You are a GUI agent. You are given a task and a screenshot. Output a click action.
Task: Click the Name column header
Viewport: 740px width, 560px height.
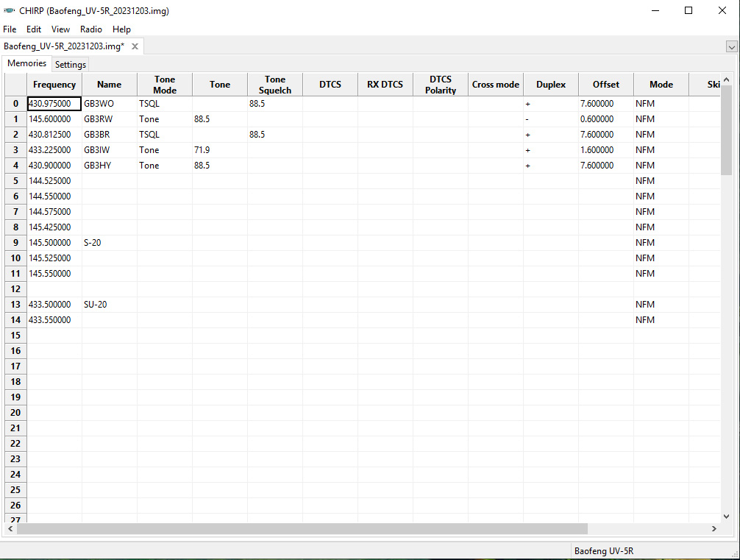coord(110,85)
